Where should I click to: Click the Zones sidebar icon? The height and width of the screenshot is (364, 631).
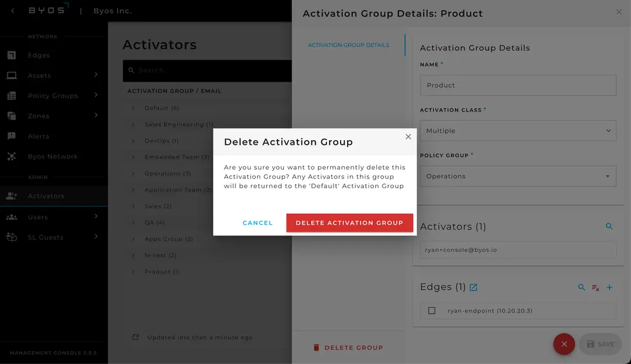coord(12,116)
